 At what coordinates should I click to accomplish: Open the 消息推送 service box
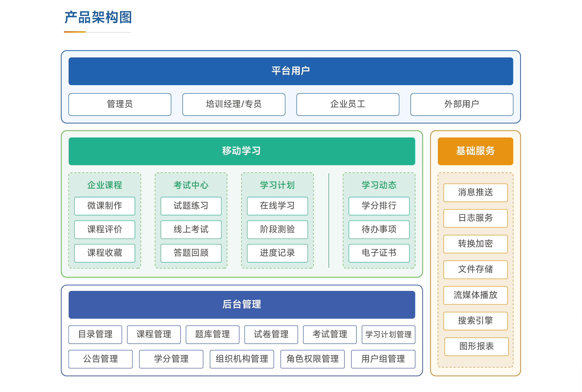[x=475, y=193]
